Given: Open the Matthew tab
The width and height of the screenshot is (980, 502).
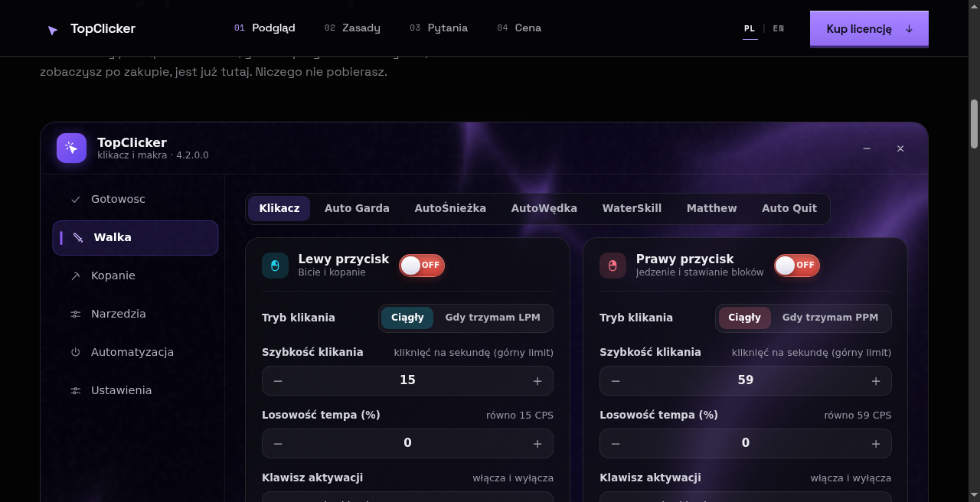Looking at the screenshot, I should pos(712,208).
